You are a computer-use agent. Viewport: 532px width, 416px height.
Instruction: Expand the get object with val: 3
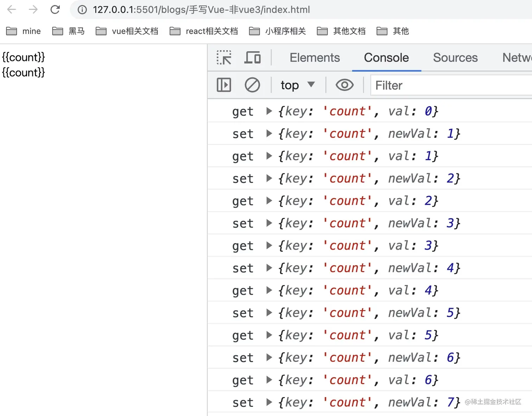(269, 246)
